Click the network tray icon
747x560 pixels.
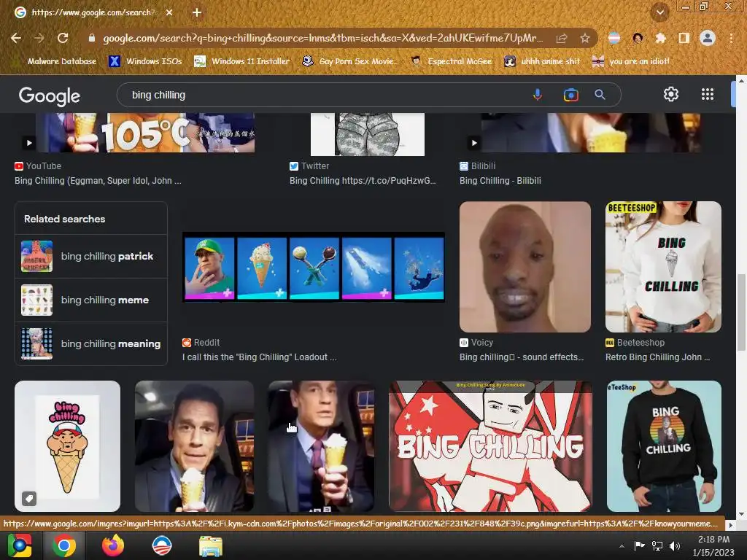click(657, 545)
